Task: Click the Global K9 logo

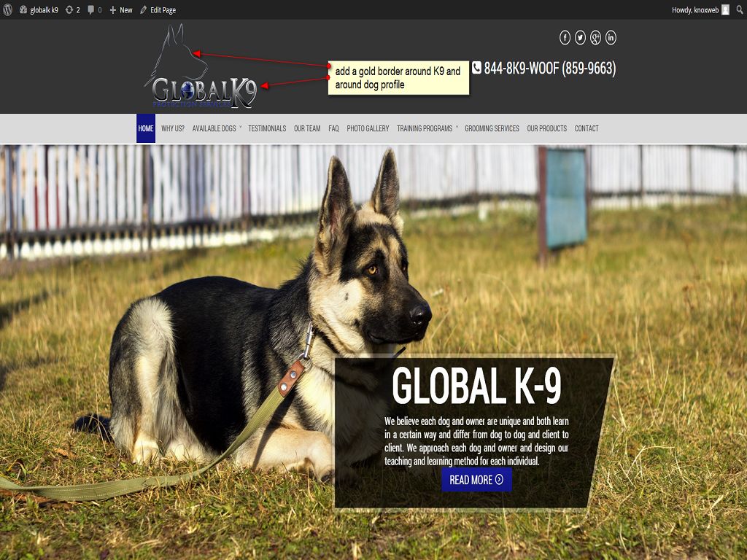Action: (201, 66)
